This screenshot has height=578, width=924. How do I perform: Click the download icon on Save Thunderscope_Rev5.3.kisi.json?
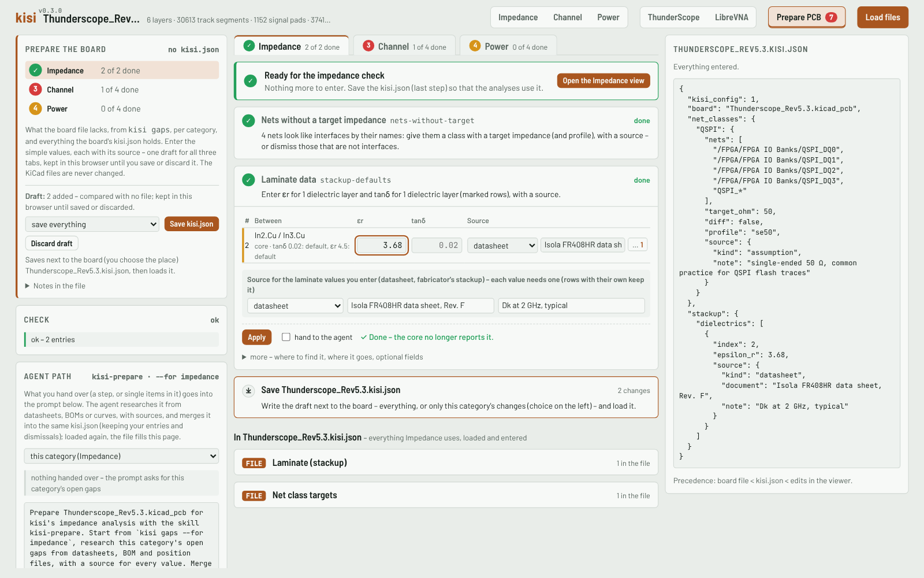pyautogui.click(x=248, y=390)
